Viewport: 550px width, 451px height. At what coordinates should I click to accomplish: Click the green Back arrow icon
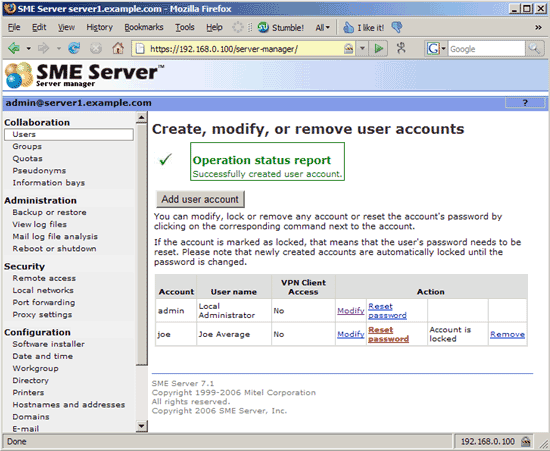(x=14, y=48)
